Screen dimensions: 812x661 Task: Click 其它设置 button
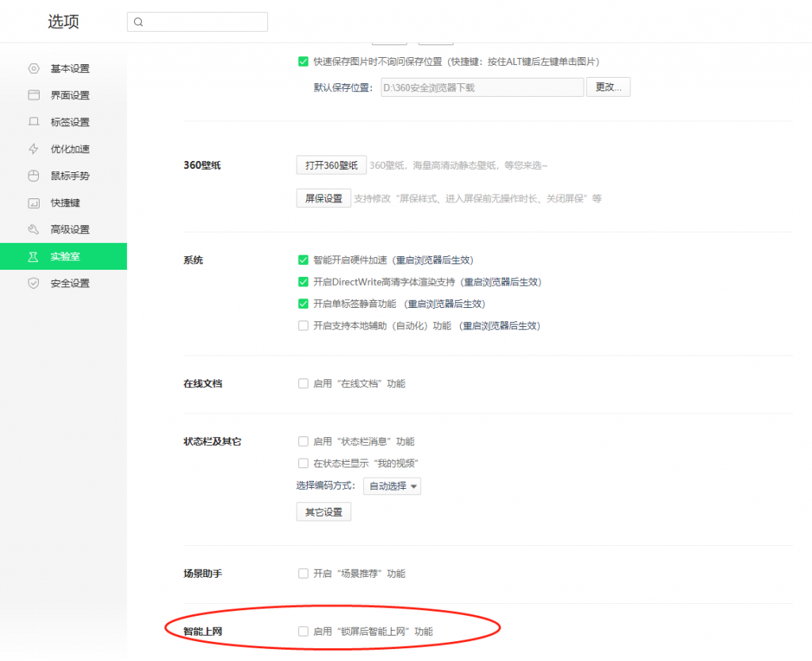[x=324, y=512]
